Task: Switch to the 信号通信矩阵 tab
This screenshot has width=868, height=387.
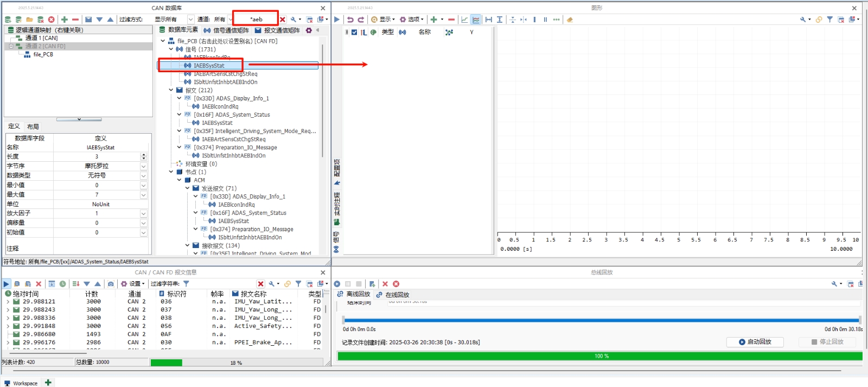Action: 226,30
